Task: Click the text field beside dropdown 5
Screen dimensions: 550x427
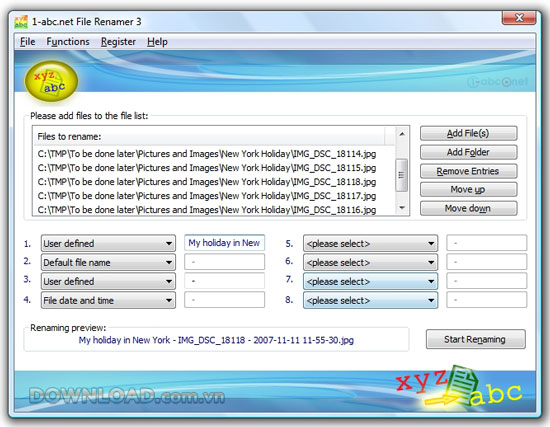Action: [x=487, y=243]
